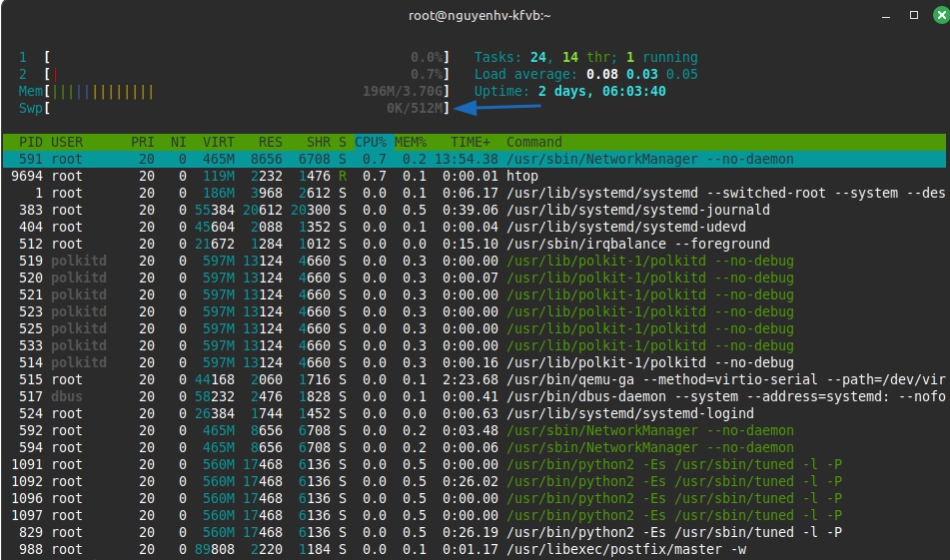950x560 pixels.
Task: Sort processes by MEM% column
Action: (411, 143)
